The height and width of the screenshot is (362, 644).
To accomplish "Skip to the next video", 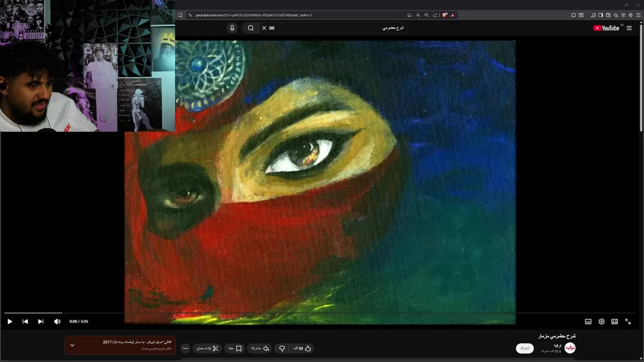I will coord(41,321).
